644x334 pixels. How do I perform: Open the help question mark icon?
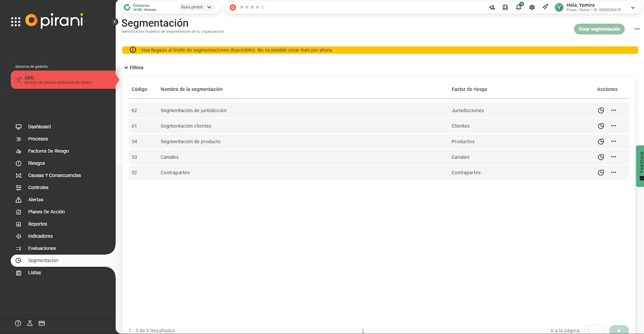point(18,323)
